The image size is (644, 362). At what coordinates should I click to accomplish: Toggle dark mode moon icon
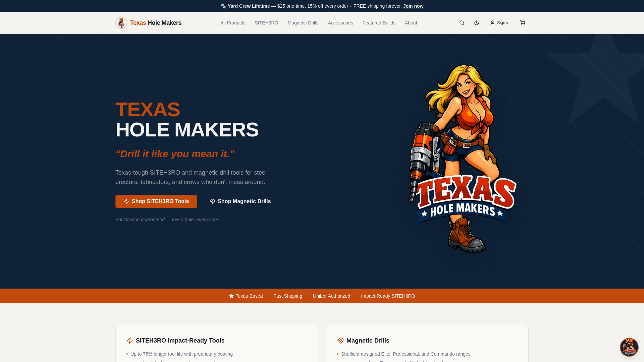click(x=477, y=23)
